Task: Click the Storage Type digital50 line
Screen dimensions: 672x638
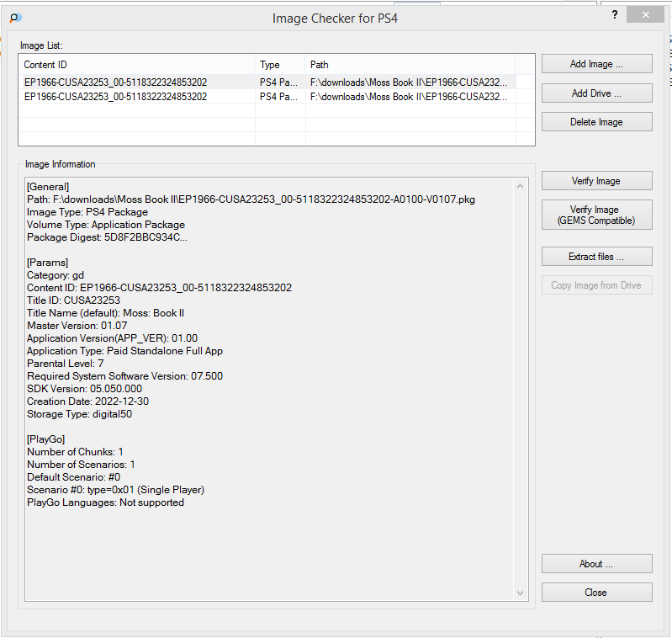Action: (79, 414)
